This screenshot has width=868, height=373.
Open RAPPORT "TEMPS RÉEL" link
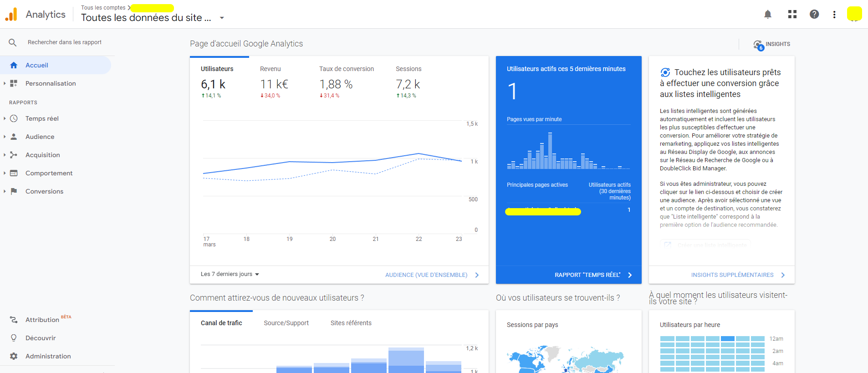click(587, 275)
